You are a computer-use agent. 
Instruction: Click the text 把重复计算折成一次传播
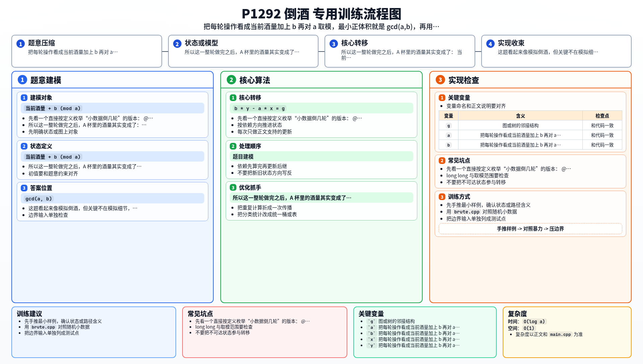pyautogui.click(x=265, y=208)
